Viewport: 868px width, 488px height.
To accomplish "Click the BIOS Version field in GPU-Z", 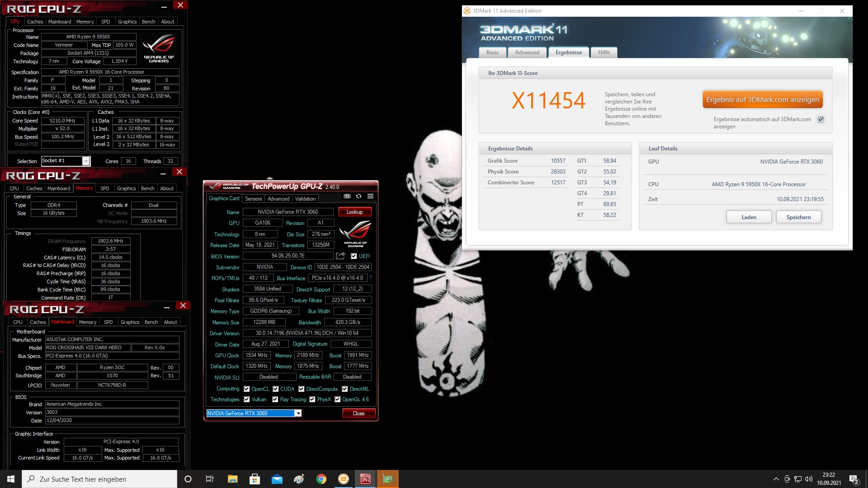I will 288,256.
